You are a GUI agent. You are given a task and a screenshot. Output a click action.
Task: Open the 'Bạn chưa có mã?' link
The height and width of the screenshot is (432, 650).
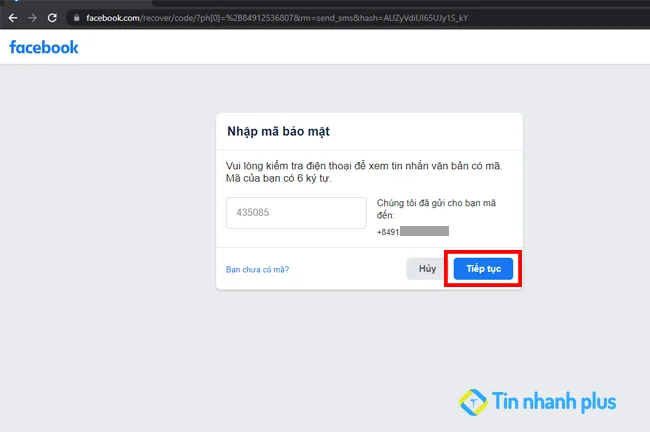pos(257,269)
